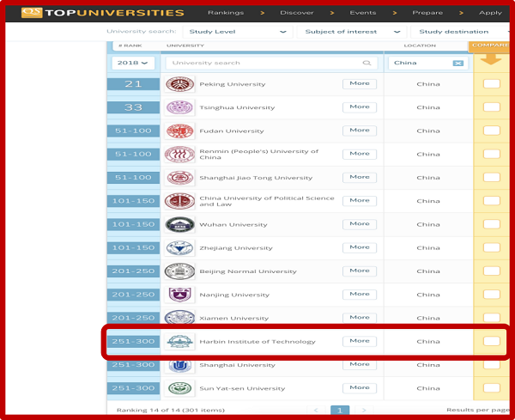Tick compare checkbox for Zhejiang University

(492, 247)
